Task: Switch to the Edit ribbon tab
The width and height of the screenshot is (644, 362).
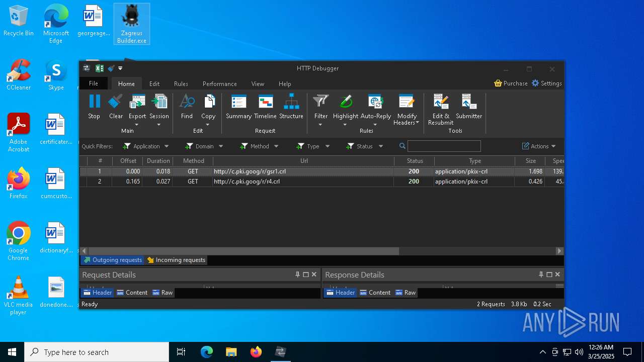Action: [154, 84]
